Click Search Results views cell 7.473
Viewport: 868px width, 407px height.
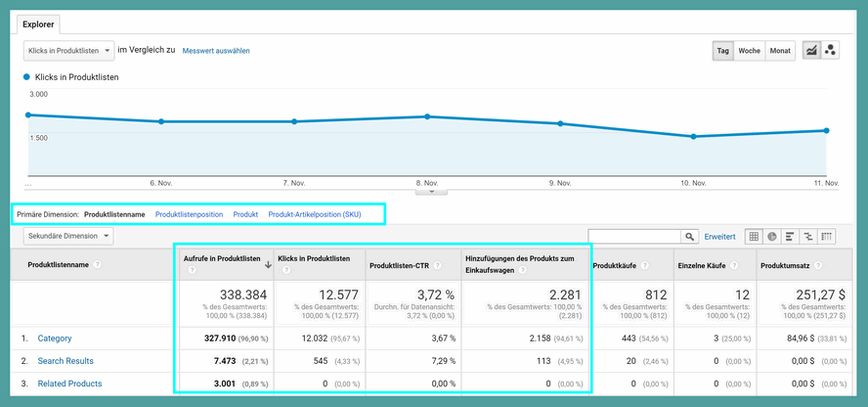point(224,361)
